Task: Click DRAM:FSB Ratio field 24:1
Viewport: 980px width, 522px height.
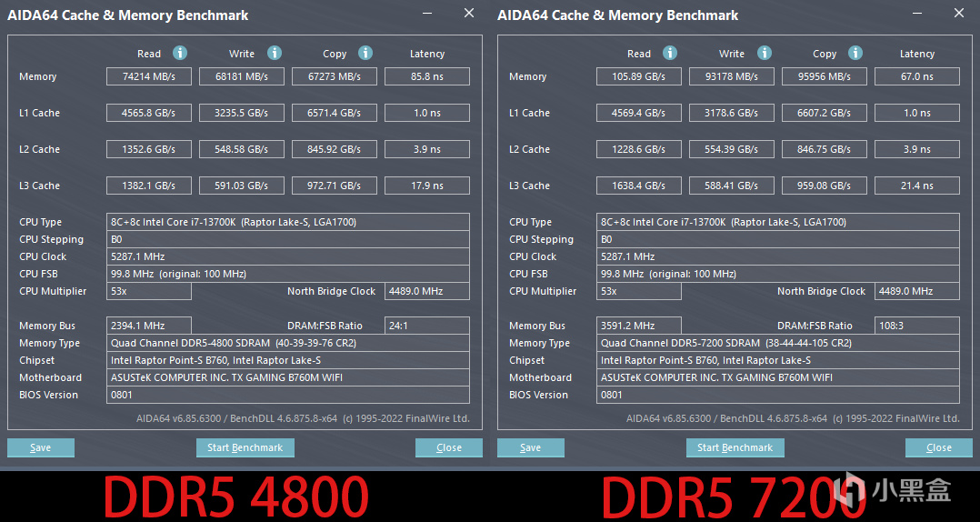Action: click(x=427, y=326)
